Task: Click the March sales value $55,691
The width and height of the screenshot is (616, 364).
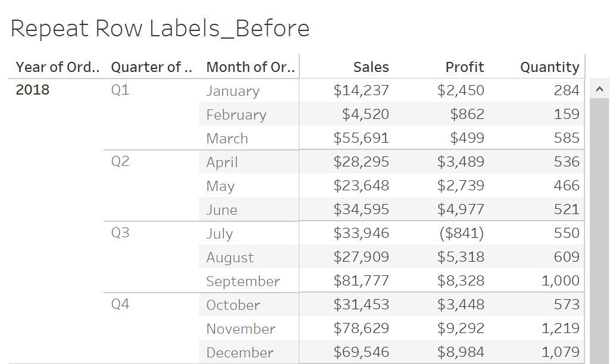Action: coord(361,138)
